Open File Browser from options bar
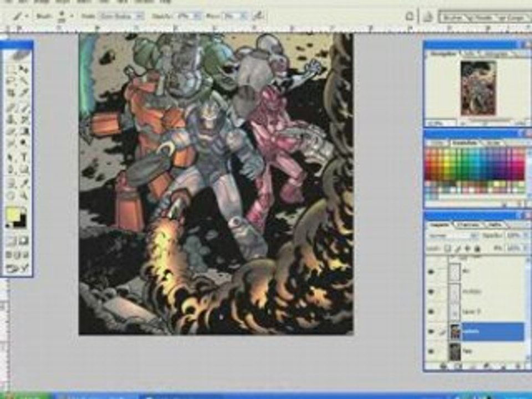Viewport: 532px width, 399px height. click(428, 16)
